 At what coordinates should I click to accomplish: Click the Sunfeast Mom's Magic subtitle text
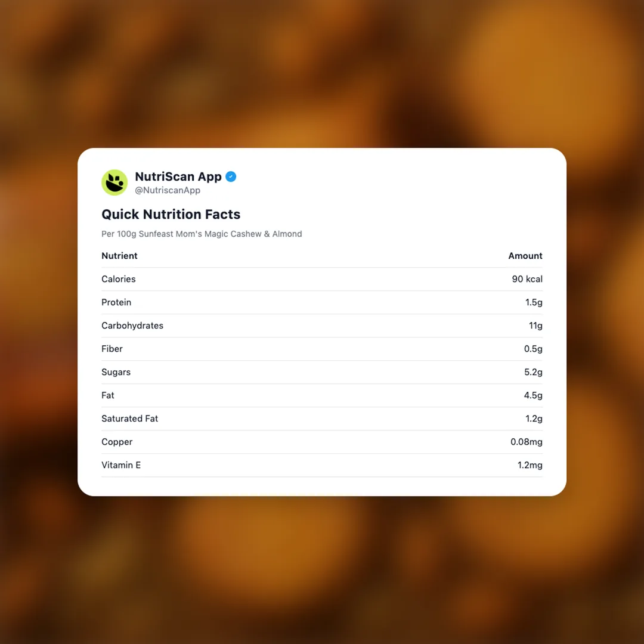click(x=202, y=234)
